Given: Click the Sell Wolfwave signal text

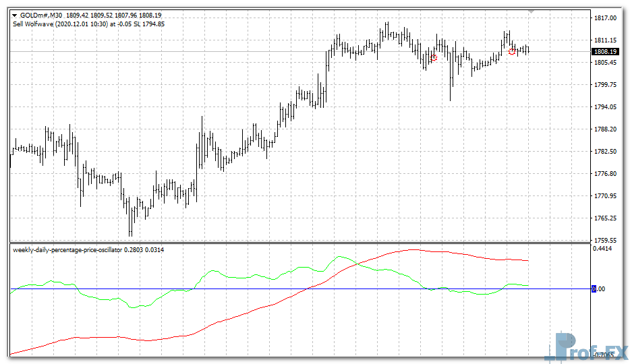Looking at the screenshot, I should [88, 24].
